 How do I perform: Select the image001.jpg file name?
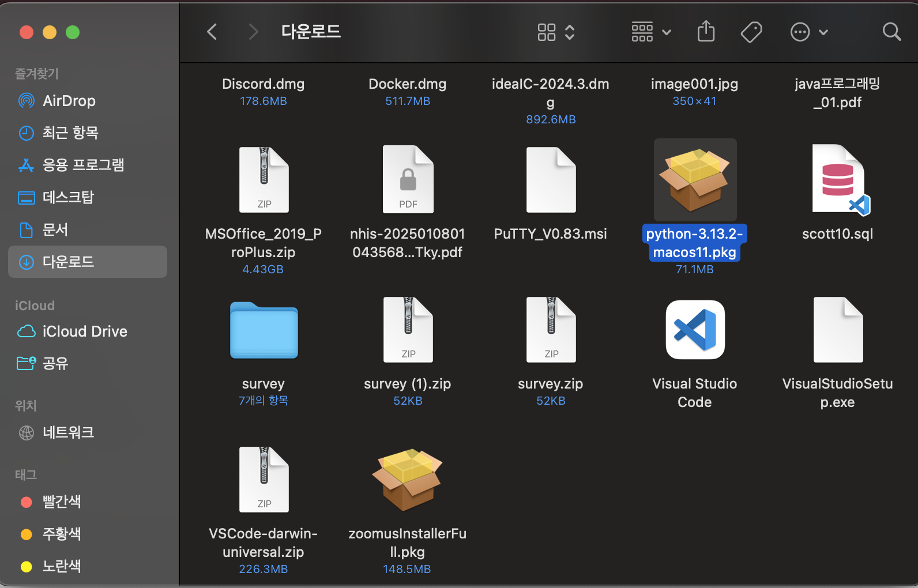pos(695,84)
